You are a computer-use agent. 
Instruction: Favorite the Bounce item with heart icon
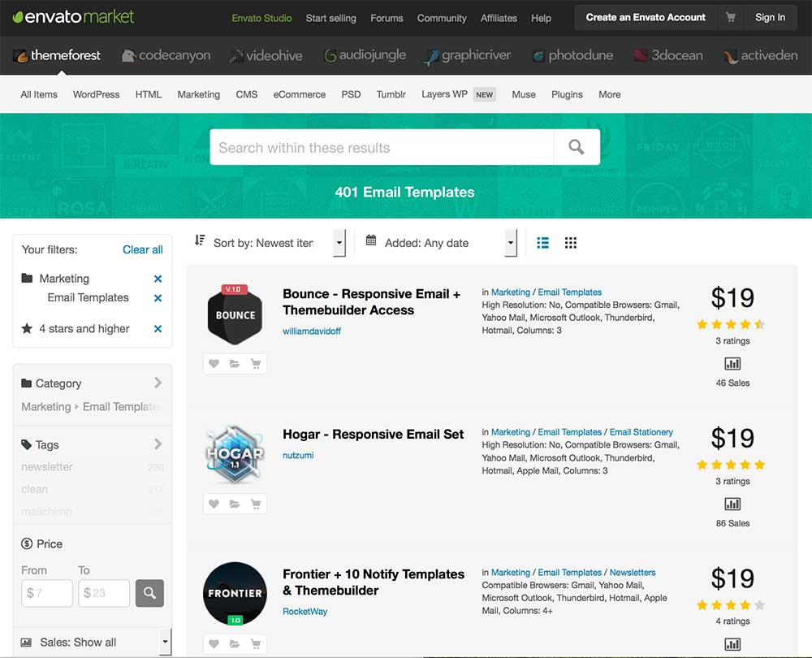(x=214, y=364)
